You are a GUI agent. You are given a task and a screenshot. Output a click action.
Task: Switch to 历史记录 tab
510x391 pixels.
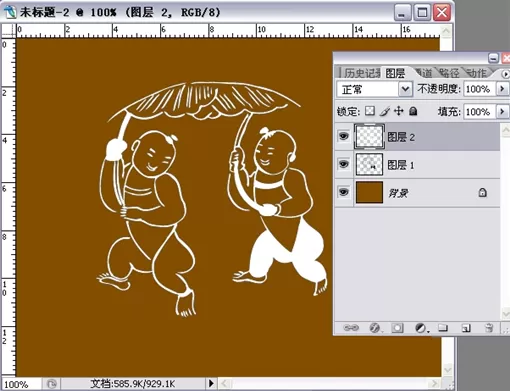coord(361,73)
